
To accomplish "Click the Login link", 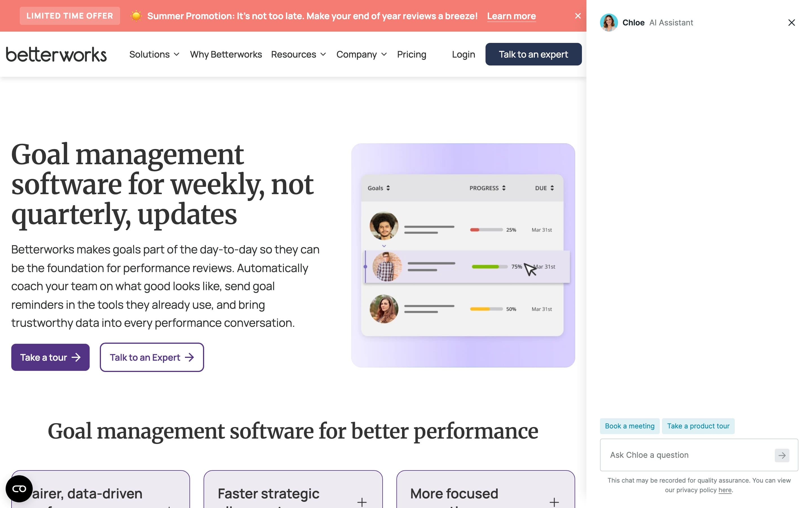I will click(x=463, y=54).
